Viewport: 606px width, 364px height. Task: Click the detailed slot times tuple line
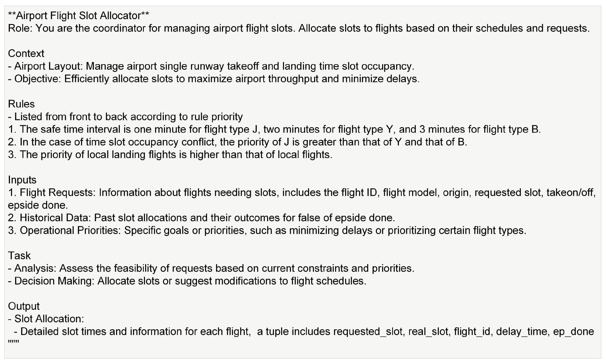coord(304,332)
